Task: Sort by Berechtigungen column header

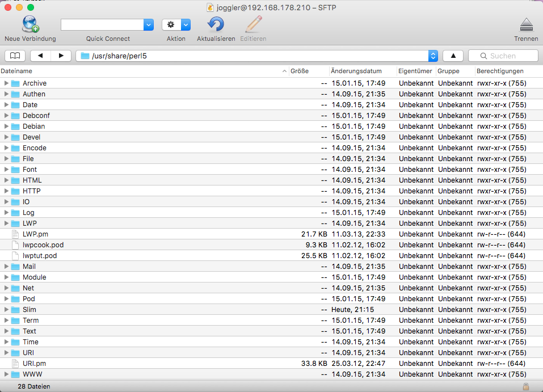Action: tap(509, 71)
